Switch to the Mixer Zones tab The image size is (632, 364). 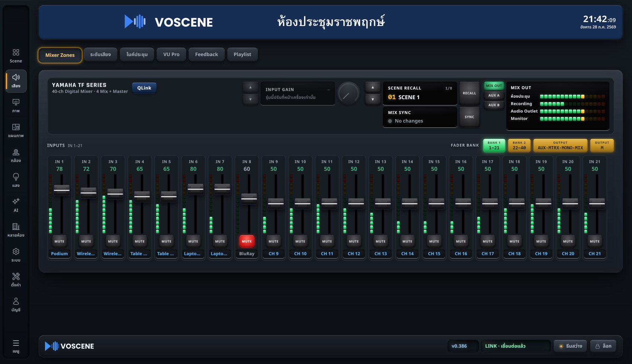[60, 55]
